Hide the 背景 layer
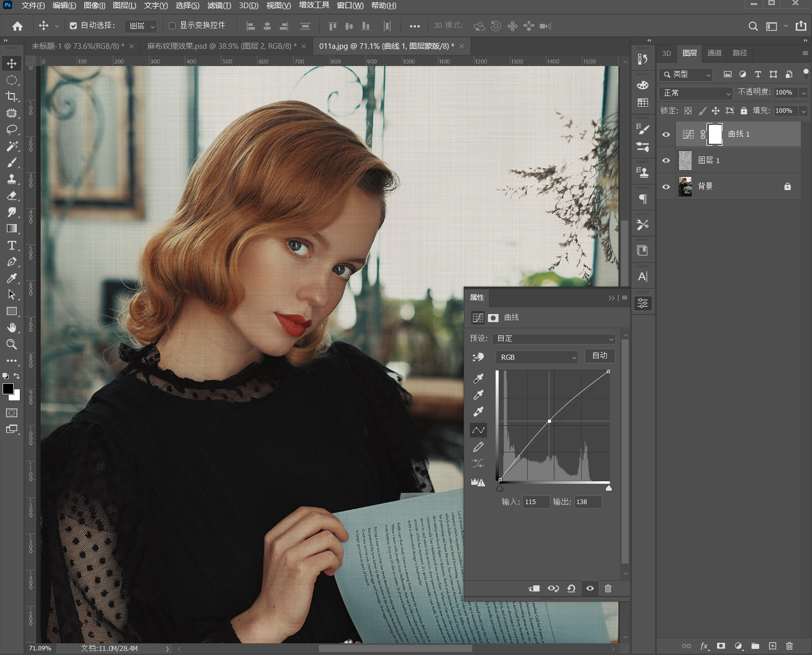 click(x=666, y=186)
